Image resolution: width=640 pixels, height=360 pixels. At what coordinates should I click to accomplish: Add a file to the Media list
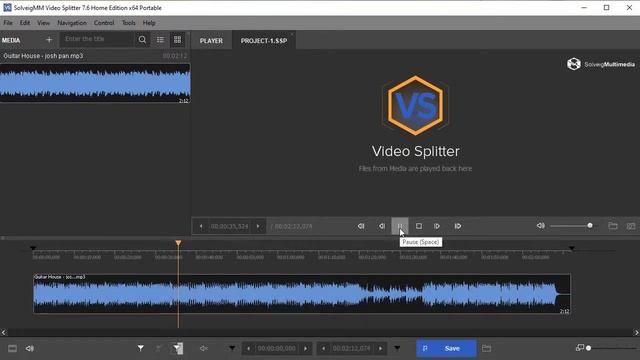click(x=49, y=40)
